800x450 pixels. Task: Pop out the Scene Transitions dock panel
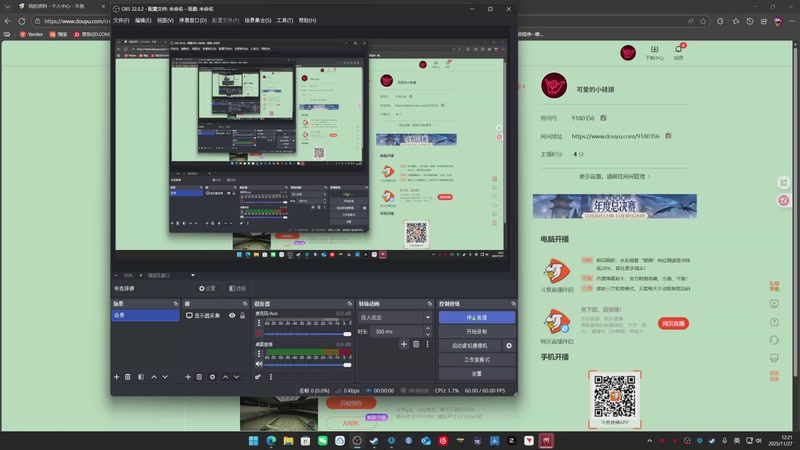pyautogui.click(x=430, y=304)
